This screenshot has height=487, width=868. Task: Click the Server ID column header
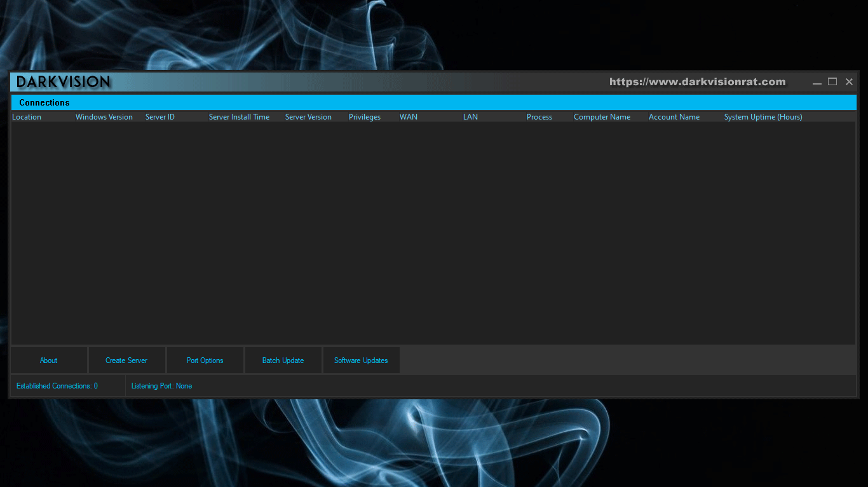pos(160,117)
